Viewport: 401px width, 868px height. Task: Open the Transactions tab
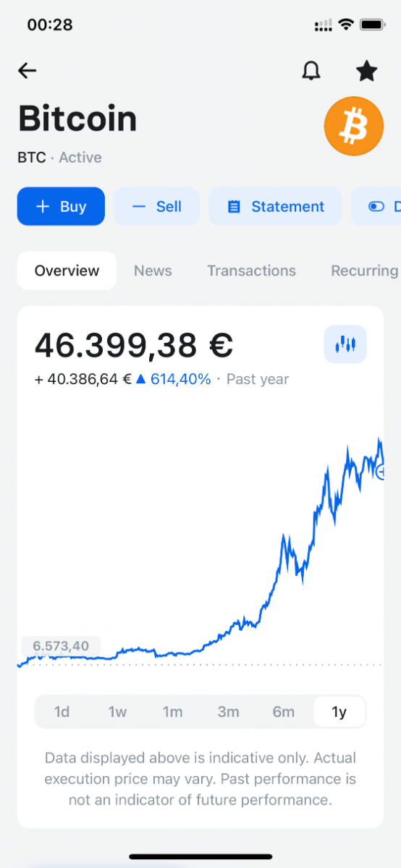coord(252,271)
